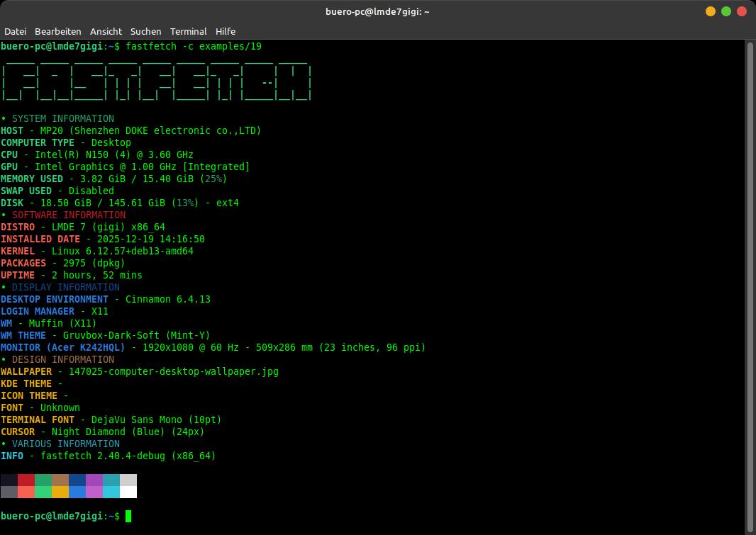The width and height of the screenshot is (756, 535).
Task: Click the 'WM - Muffin (X11)' line
Action: pyautogui.click(x=49, y=323)
